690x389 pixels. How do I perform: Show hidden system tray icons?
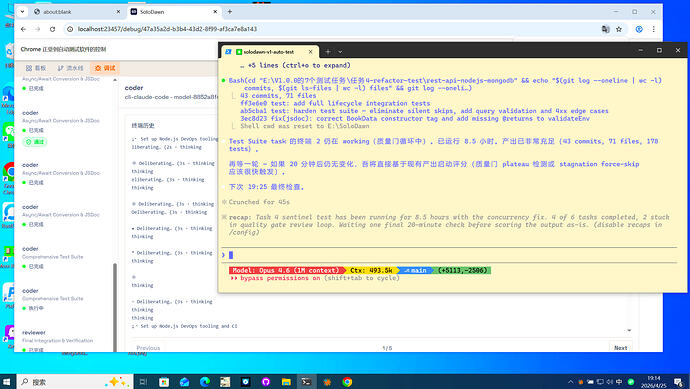[x=570, y=382]
